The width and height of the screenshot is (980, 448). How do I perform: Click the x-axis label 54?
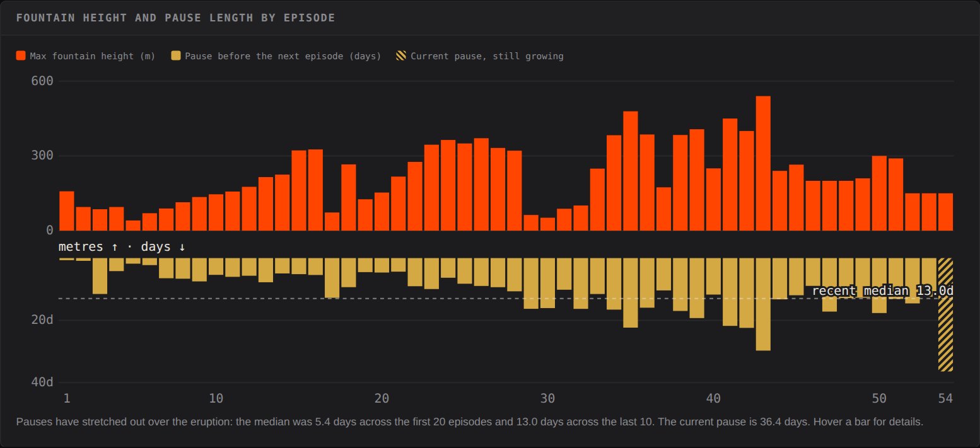[x=945, y=398]
